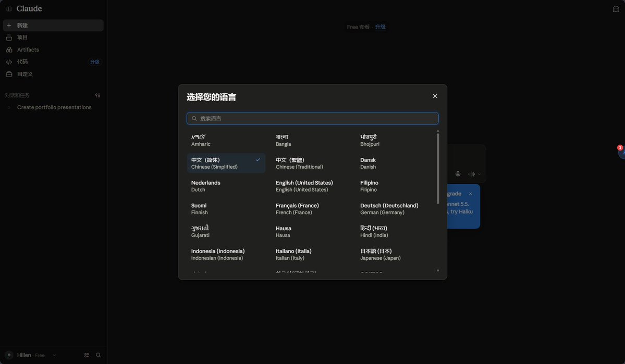Choose Français (France) language

pyautogui.click(x=311, y=209)
